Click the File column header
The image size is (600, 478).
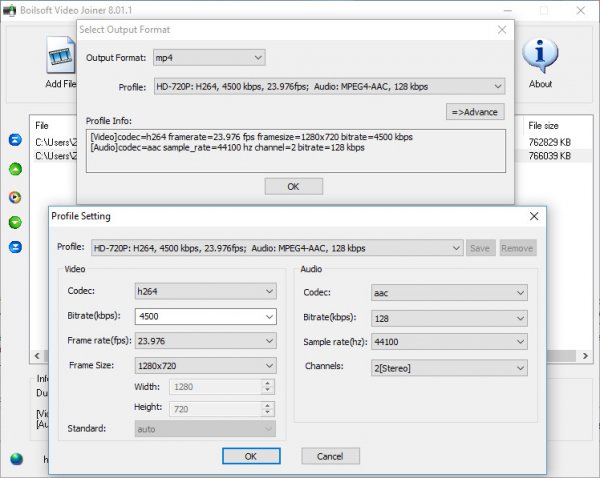(42, 126)
